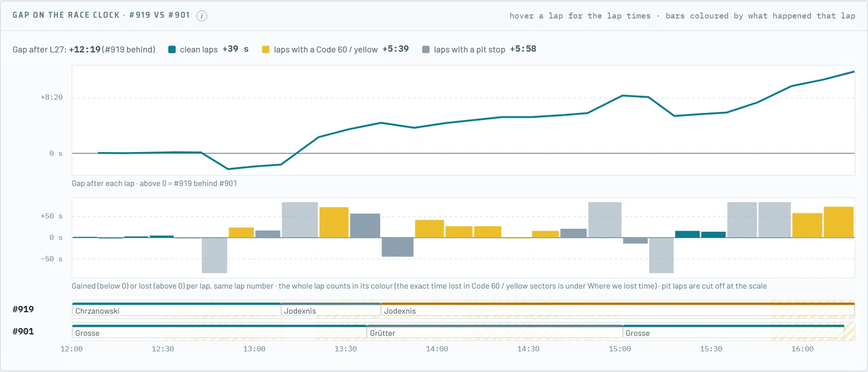The width and height of the screenshot is (868, 372).
Task: Select the Grosse stint starting at 12:00
Action: coord(219,332)
